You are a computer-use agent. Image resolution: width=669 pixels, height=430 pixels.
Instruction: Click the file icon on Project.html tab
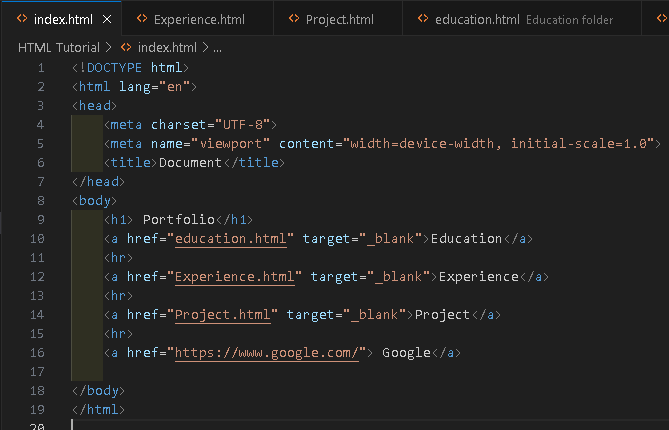(294, 19)
